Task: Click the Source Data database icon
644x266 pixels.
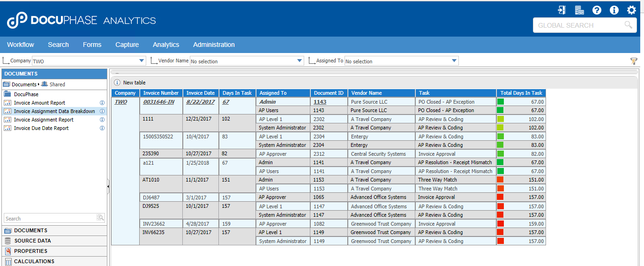Action: tap(7, 241)
